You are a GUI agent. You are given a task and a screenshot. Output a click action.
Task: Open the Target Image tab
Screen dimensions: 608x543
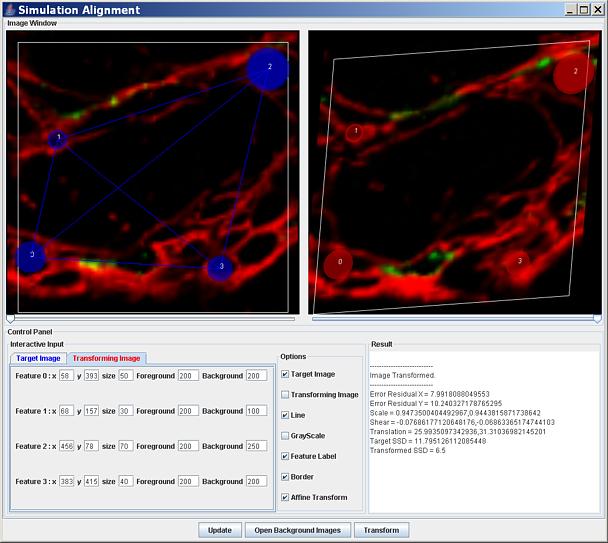coord(39,358)
